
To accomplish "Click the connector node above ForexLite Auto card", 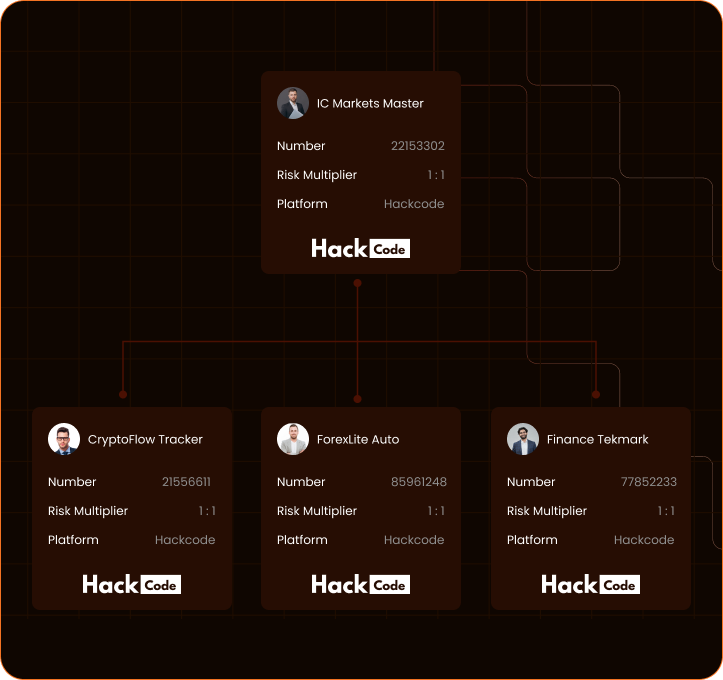I will click(357, 399).
